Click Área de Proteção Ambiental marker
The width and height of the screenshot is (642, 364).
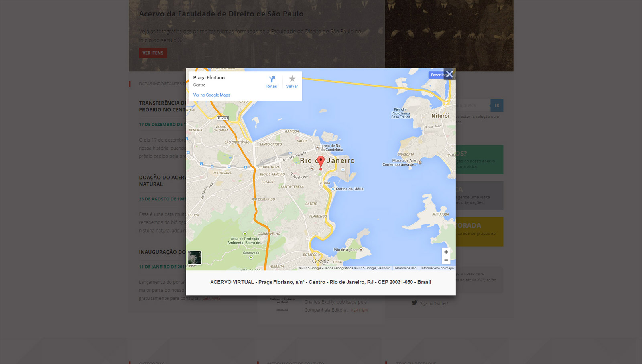(245, 233)
